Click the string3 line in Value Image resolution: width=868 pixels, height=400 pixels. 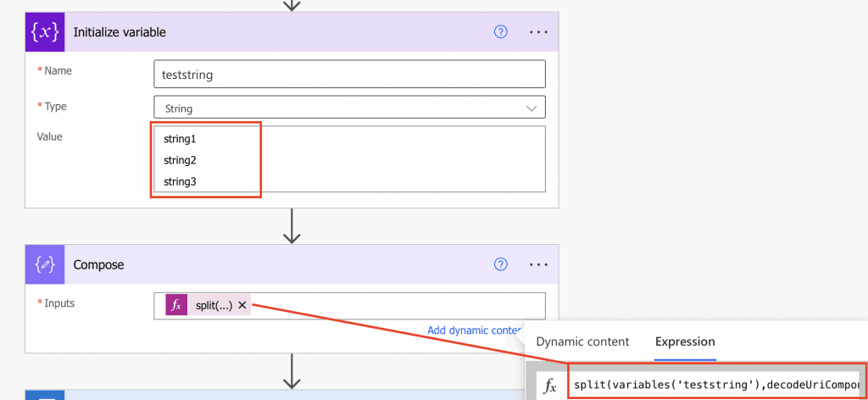point(180,181)
